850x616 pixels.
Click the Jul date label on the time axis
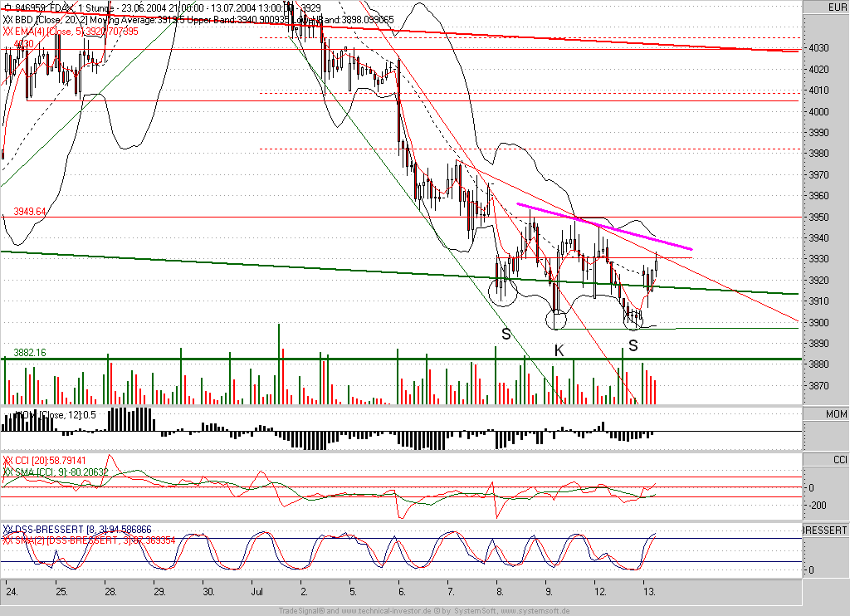tap(257, 592)
